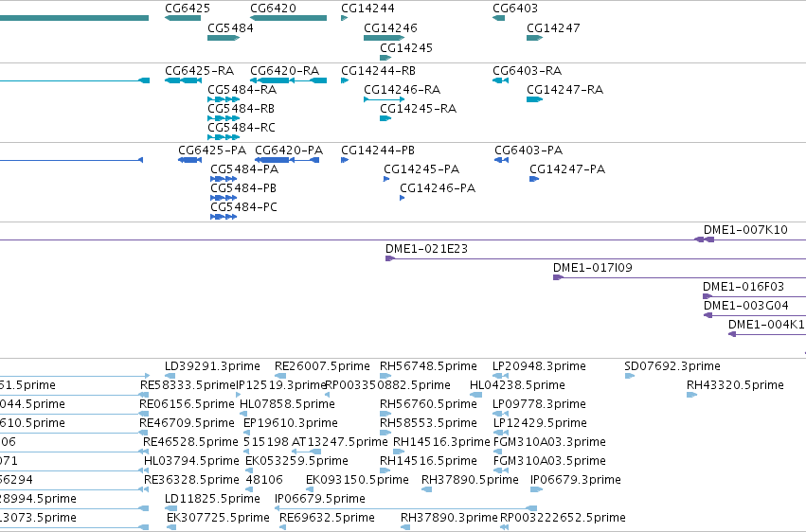
Task: Open the RH56748.5prime EST label
Action: point(428,366)
